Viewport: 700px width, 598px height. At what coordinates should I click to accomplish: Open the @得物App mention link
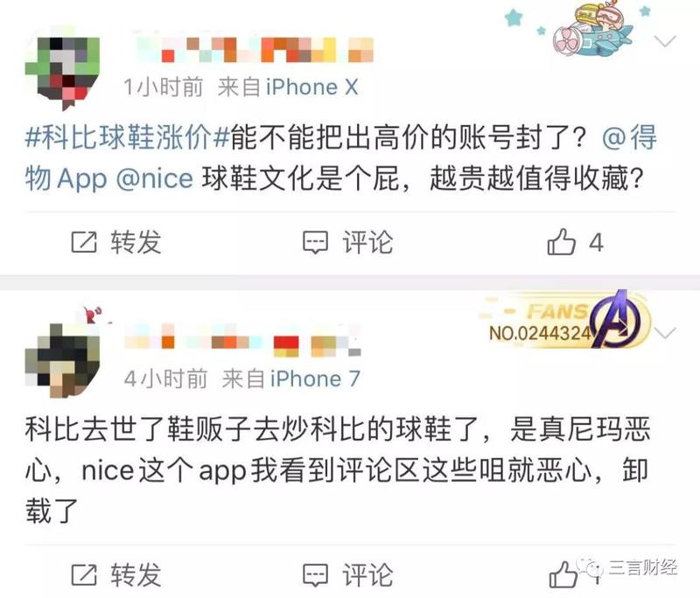341,157
